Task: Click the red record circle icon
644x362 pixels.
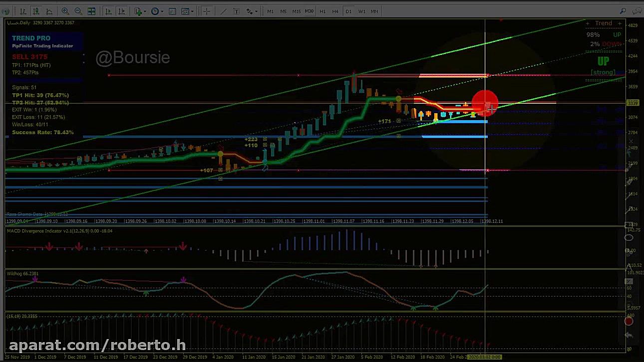Action: (x=629, y=321)
